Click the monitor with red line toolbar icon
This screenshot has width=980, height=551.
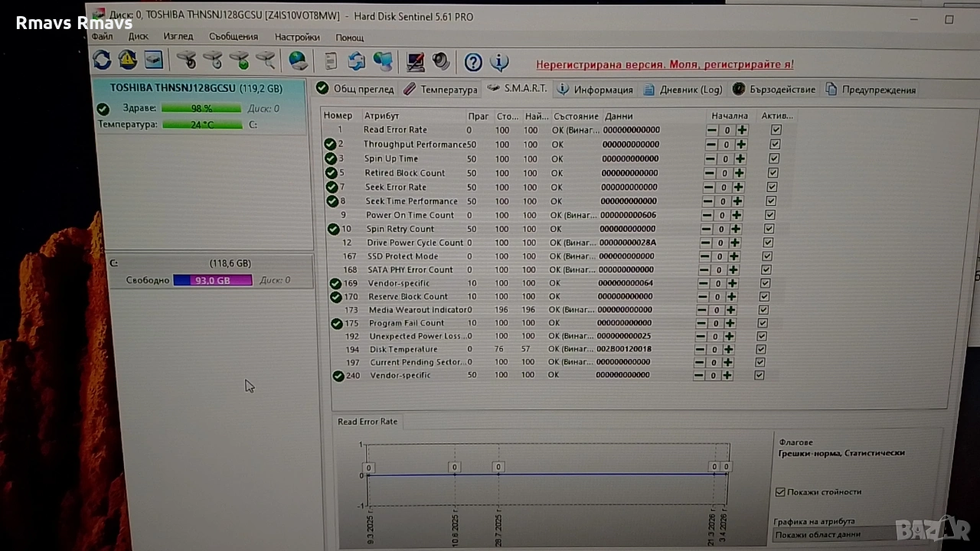[415, 61]
